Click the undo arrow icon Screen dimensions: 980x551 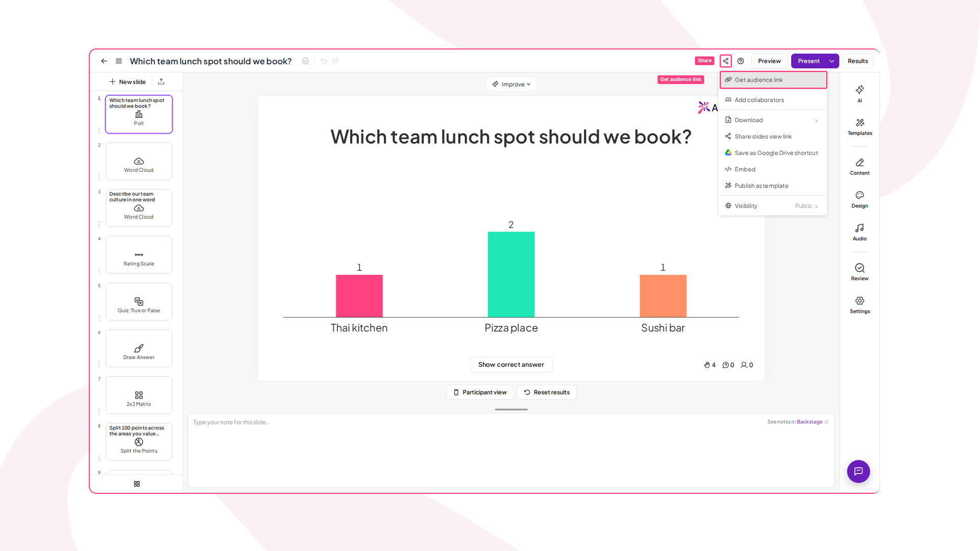(x=324, y=61)
